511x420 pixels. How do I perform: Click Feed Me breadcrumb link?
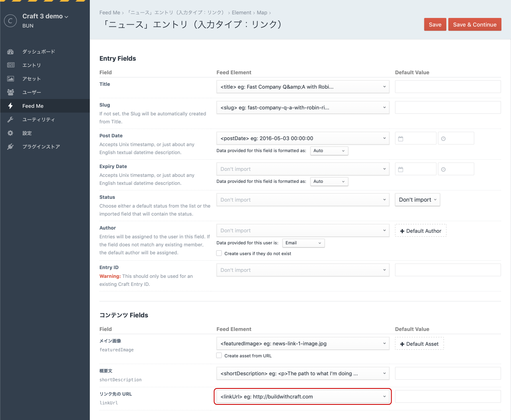(109, 13)
